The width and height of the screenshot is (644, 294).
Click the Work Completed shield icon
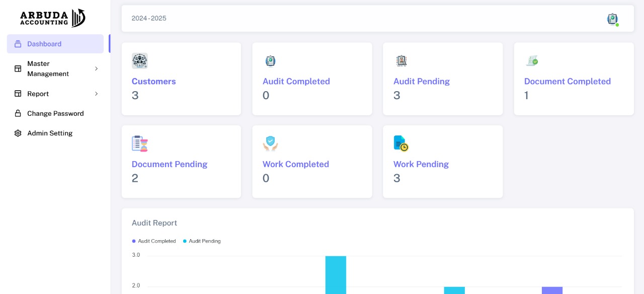pos(270,143)
